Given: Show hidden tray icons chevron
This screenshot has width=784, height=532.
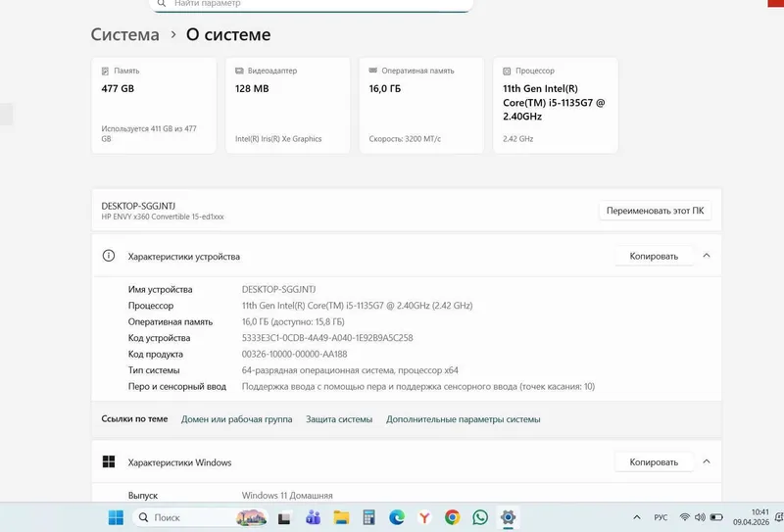Looking at the screenshot, I should click(637, 517).
